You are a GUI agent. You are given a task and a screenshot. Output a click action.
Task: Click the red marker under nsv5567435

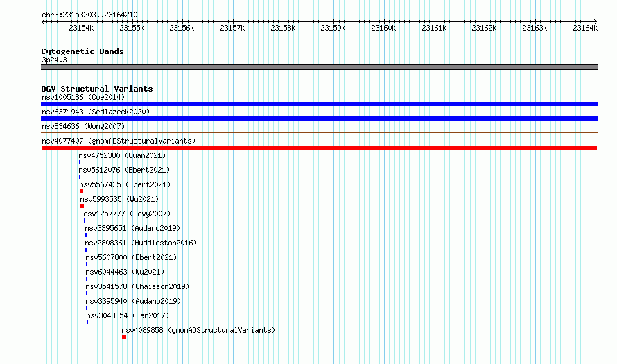[81, 191]
